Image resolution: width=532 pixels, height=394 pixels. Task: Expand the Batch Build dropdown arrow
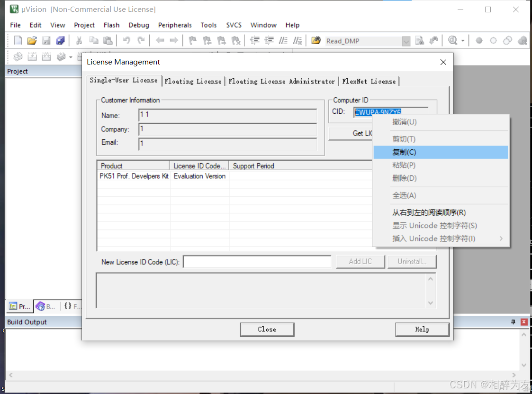click(x=71, y=57)
